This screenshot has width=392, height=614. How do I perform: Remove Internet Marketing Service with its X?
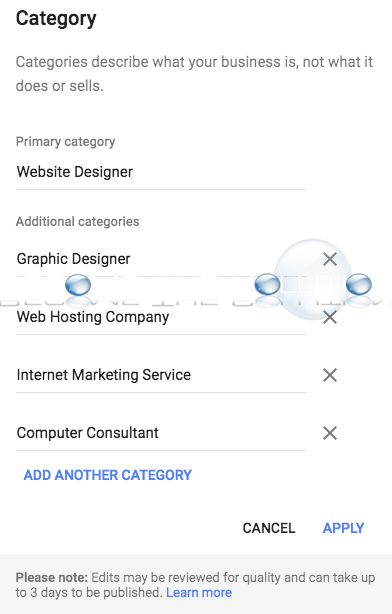click(x=330, y=375)
